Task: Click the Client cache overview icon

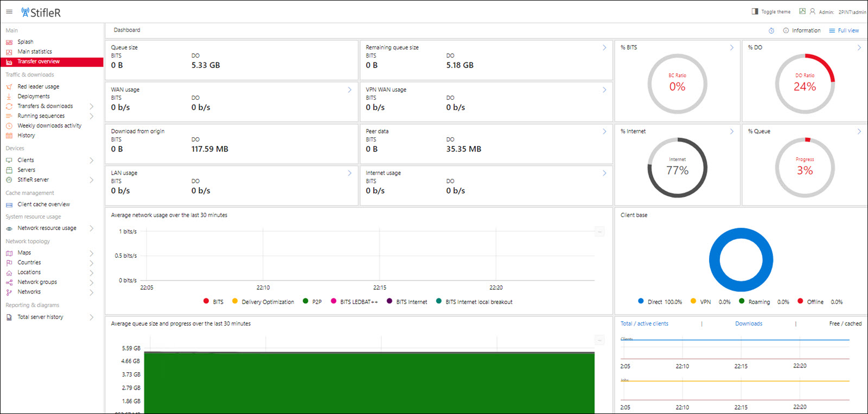Action: pyautogui.click(x=9, y=205)
